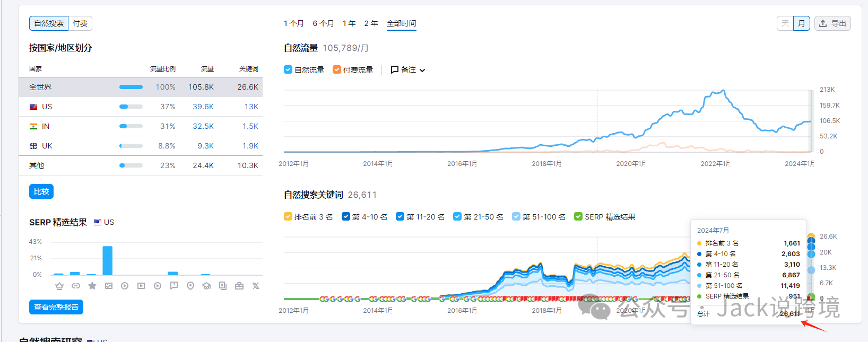Open US keywords value 13K
Screen dimensions: 868x342
point(251,107)
